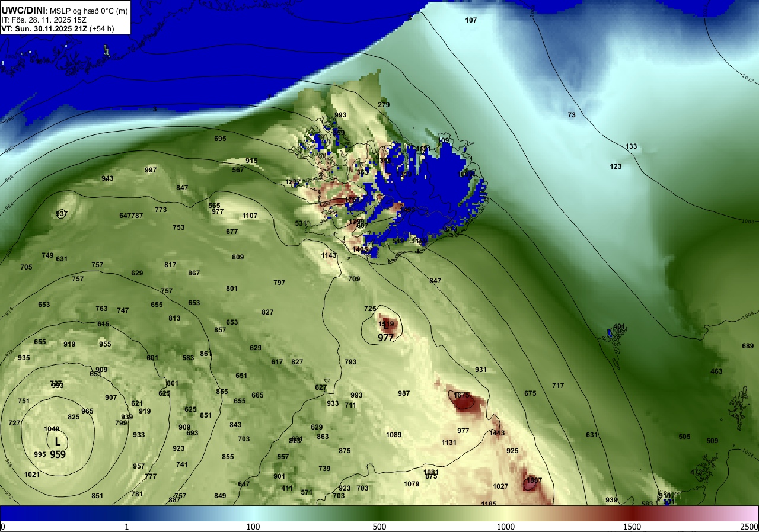This screenshot has width=759, height=532.
Task: Select the 907 height value
Action: pyautogui.click(x=111, y=398)
